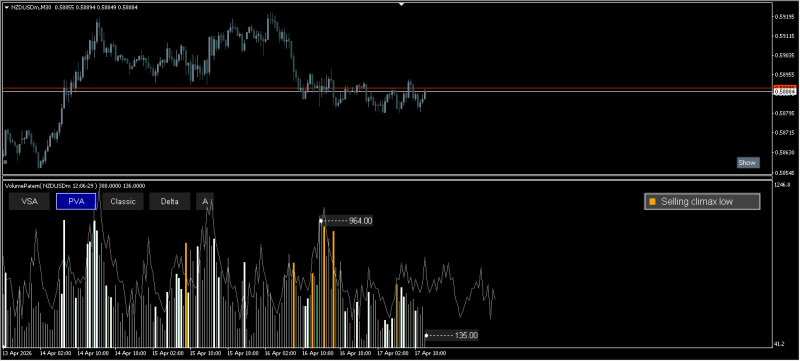Switch to Classic volume mode
Image resolution: width=800 pixels, height=361 pixels.
[x=123, y=201]
